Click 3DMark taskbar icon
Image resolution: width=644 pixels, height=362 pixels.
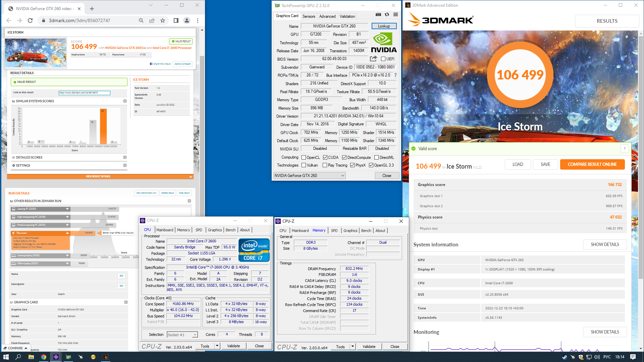[105, 357]
